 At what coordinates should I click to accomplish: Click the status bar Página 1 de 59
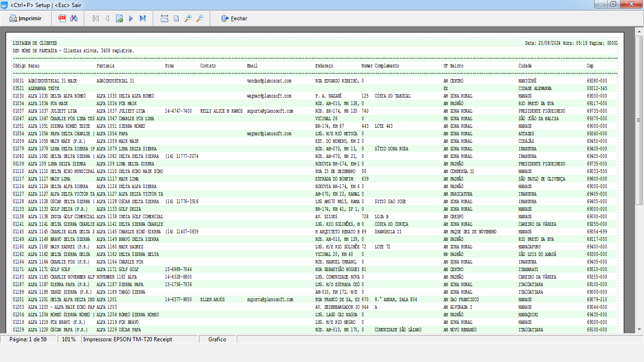tap(28, 339)
